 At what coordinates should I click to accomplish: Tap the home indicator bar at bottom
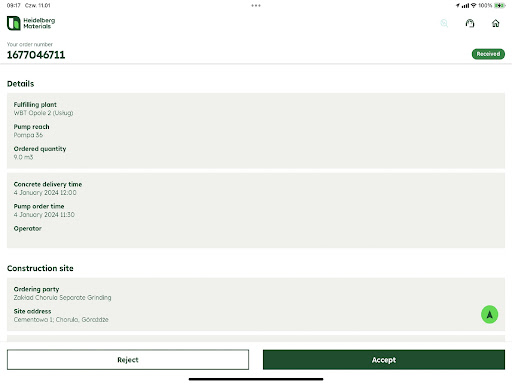pyautogui.click(x=256, y=379)
